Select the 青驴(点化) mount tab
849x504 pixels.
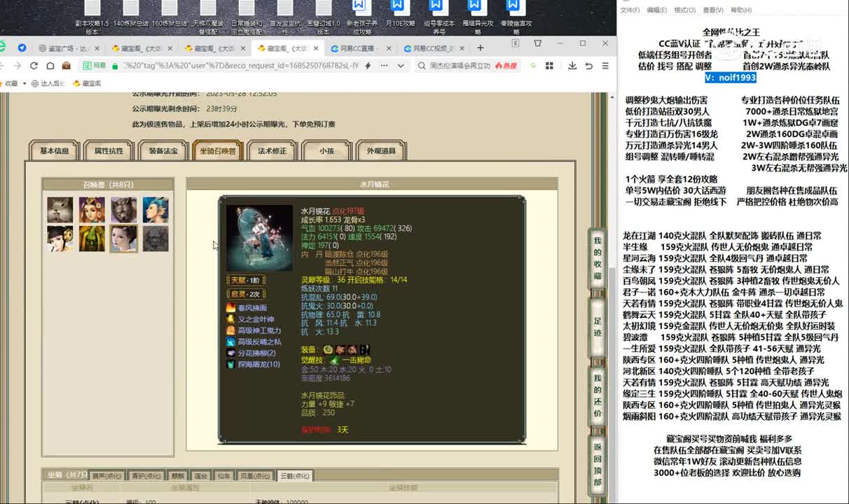pos(146,475)
